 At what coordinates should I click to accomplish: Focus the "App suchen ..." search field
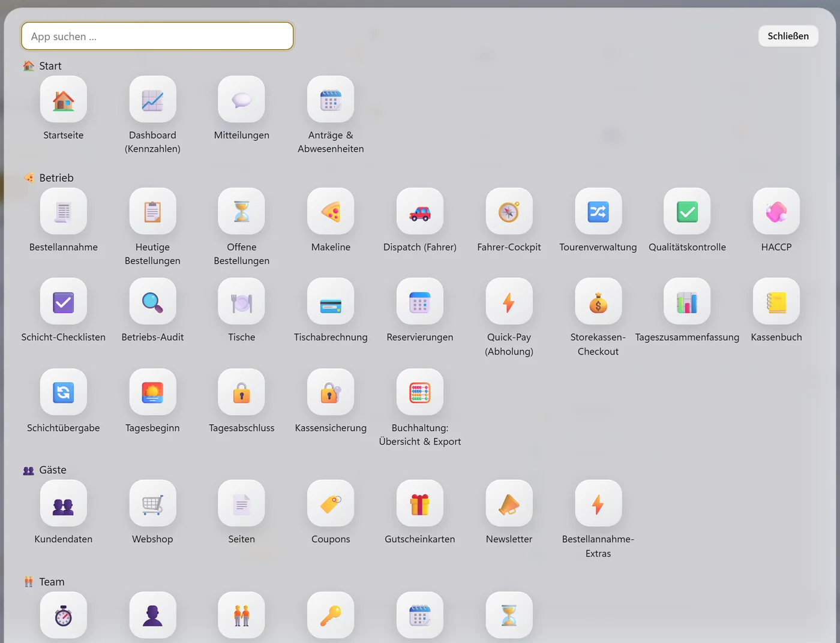[x=157, y=36]
